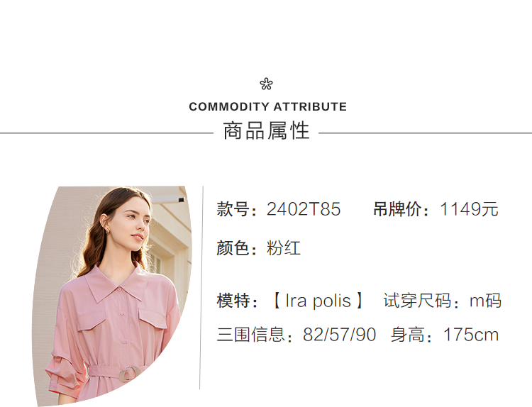
Task: Select the tag price 1149元
Action: point(469,210)
